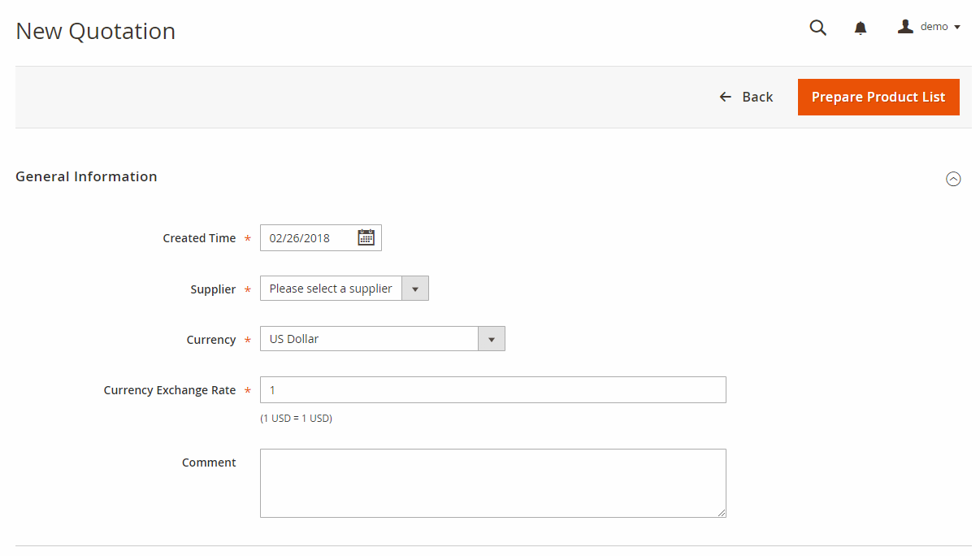Click the Comment field label
This screenshot has height=556, width=980.
click(209, 463)
